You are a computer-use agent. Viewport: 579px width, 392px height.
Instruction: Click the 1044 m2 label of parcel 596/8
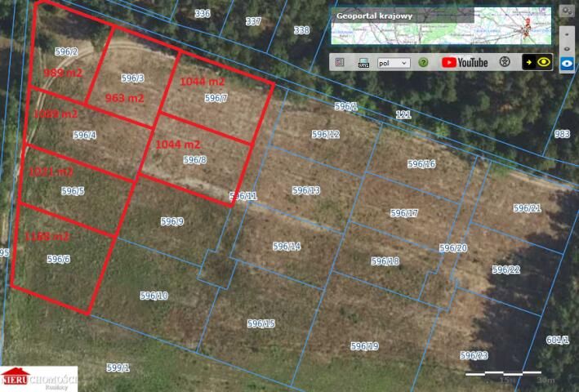pyautogui.click(x=177, y=144)
